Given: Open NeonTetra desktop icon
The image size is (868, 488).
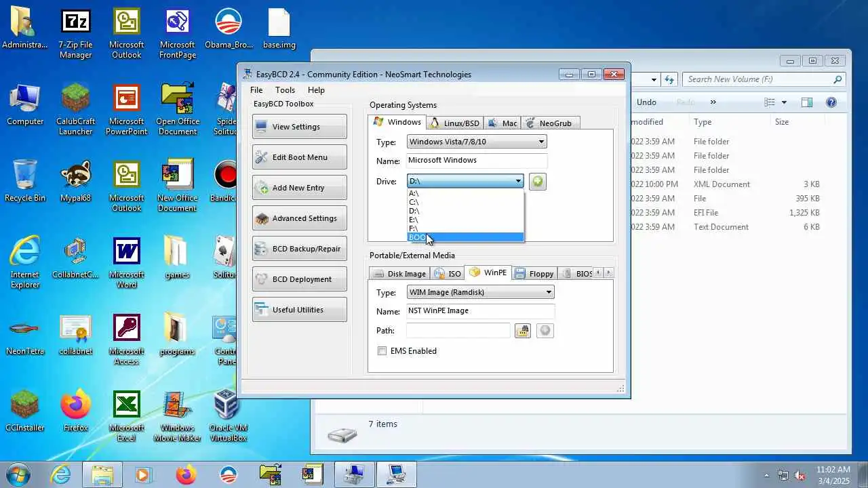Looking at the screenshot, I should coord(25,335).
